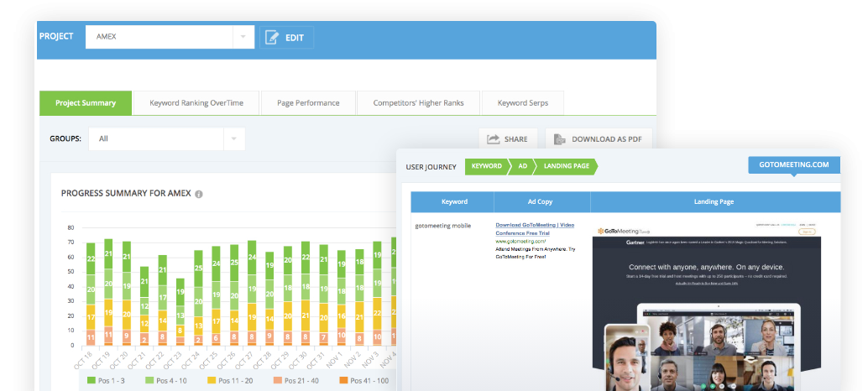Image resolution: width=868 pixels, height=391 pixels.
Task: Open the info icon beside Progress Summary
Action: 199,194
